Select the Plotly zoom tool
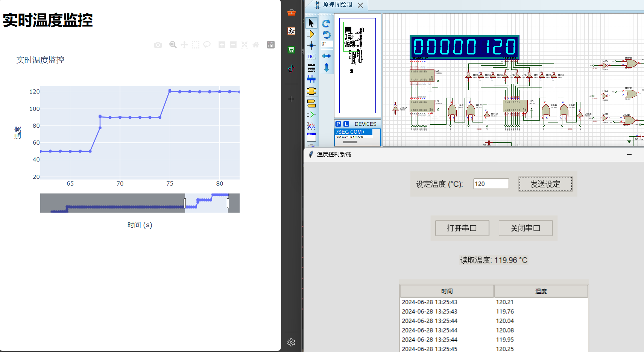Screen dimensions: 644x352 click(173, 45)
